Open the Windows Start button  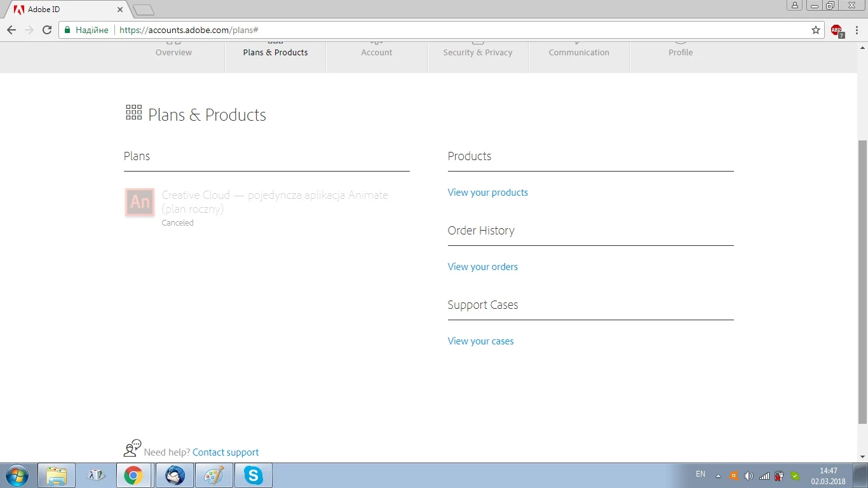[x=16, y=475]
